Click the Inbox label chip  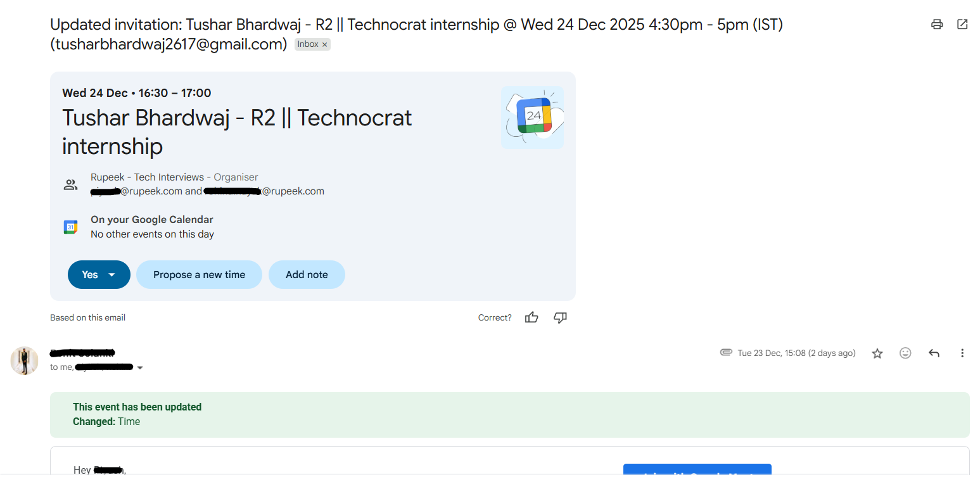coord(312,44)
